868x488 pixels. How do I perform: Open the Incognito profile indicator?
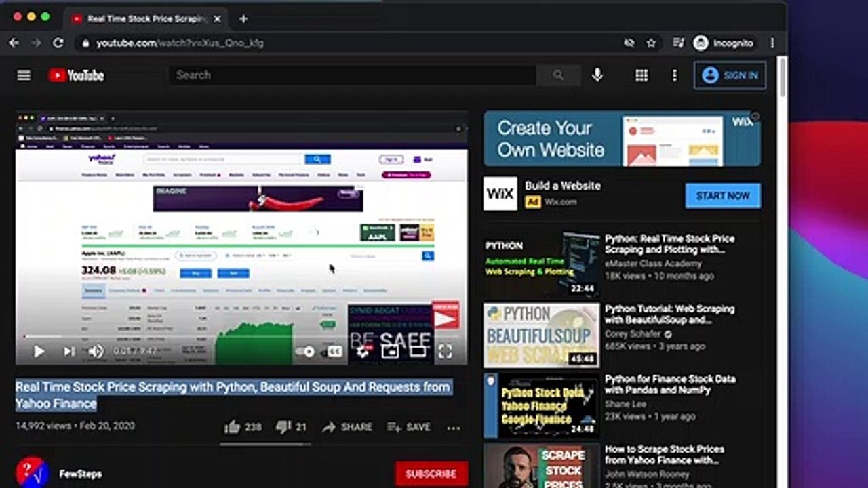tap(724, 43)
